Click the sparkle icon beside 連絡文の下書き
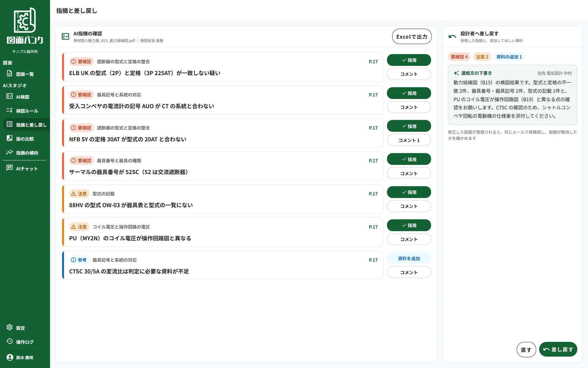Image resolution: width=588 pixels, height=368 pixels. [456, 73]
